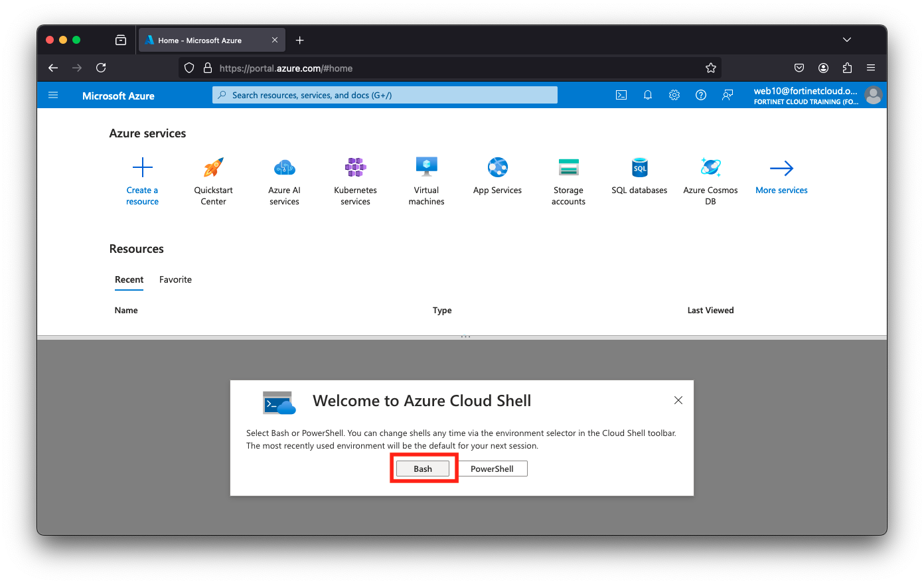Open SQL databases icon

point(640,167)
